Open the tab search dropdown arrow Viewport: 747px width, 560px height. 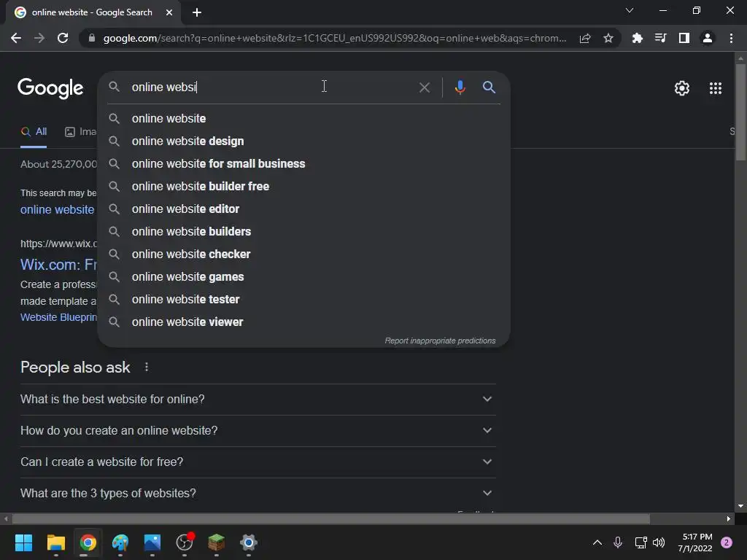tap(630, 10)
